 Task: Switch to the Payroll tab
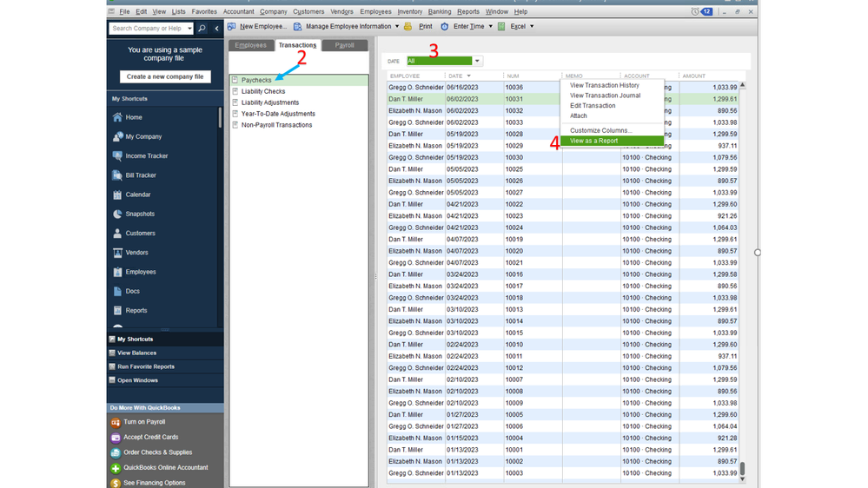344,45
